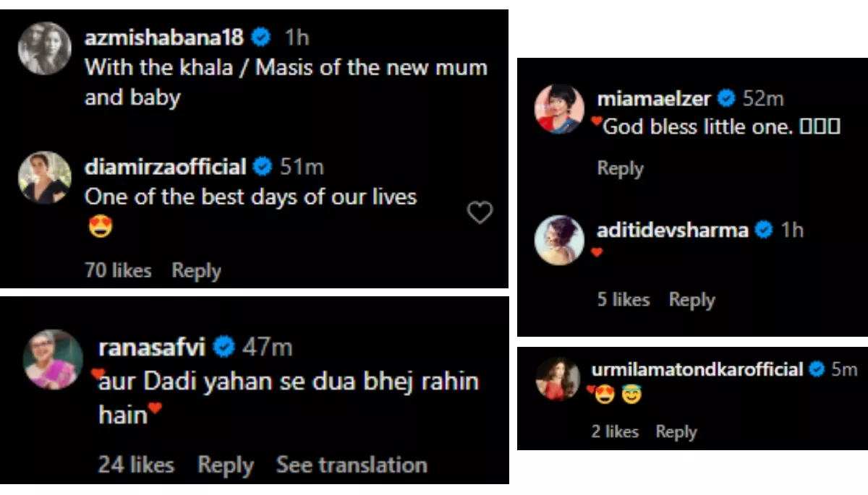The image size is (868, 495).
Task: Click ranasafvi's profile photo
Action: point(53,359)
